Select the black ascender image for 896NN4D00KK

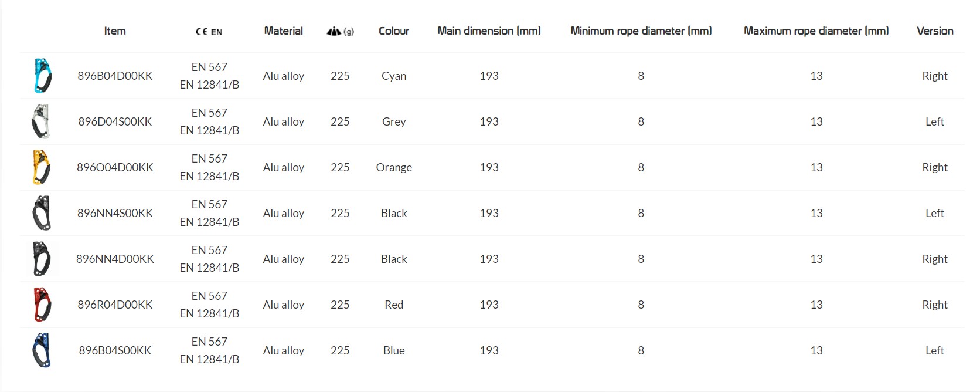pos(42,259)
